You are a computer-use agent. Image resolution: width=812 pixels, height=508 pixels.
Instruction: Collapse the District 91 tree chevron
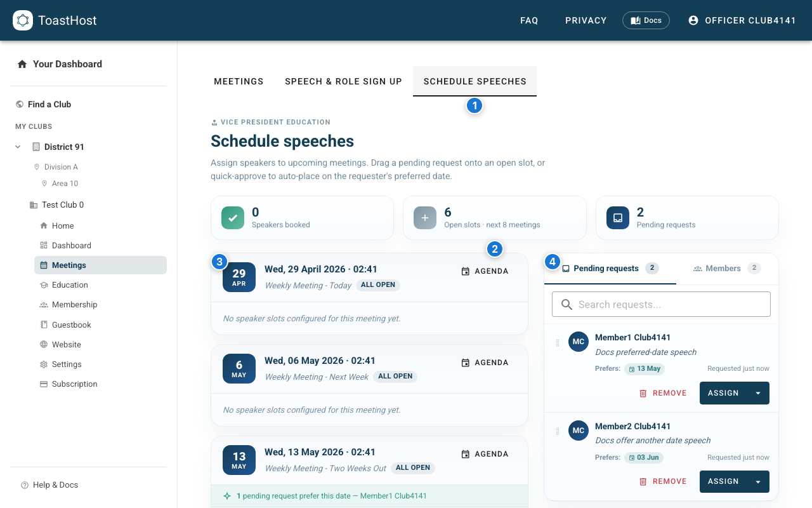[x=18, y=147]
